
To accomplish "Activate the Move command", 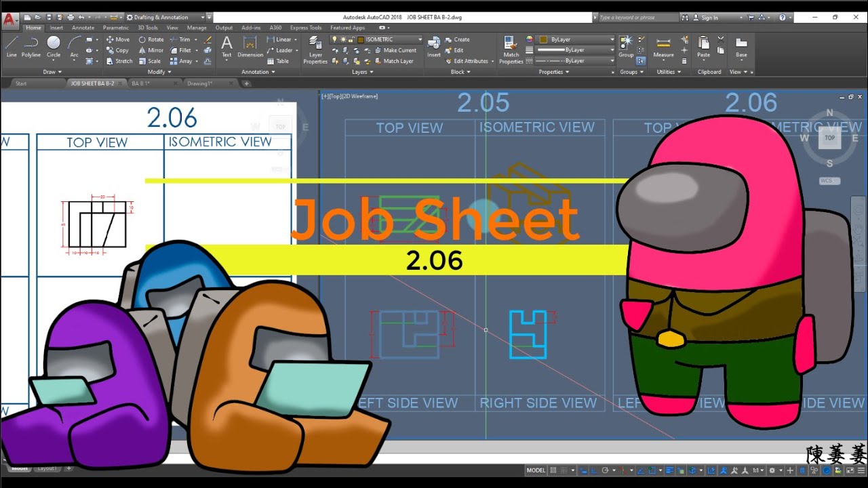I will (x=117, y=39).
